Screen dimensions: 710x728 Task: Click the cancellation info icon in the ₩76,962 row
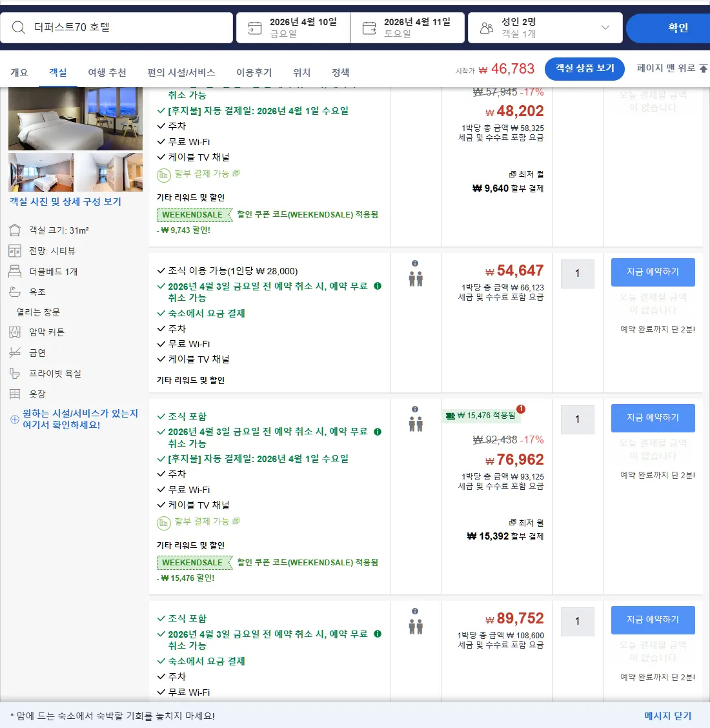point(378,432)
